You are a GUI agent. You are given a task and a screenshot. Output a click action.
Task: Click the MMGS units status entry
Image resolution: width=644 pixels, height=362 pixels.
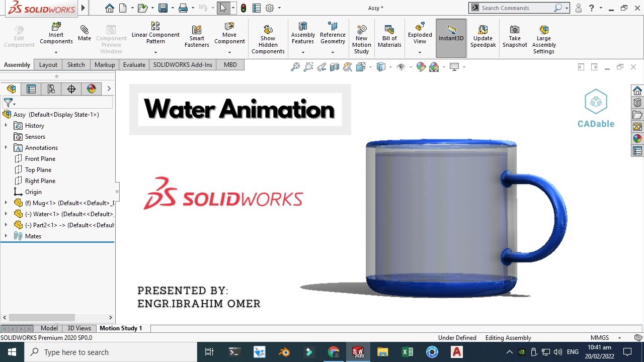click(599, 338)
